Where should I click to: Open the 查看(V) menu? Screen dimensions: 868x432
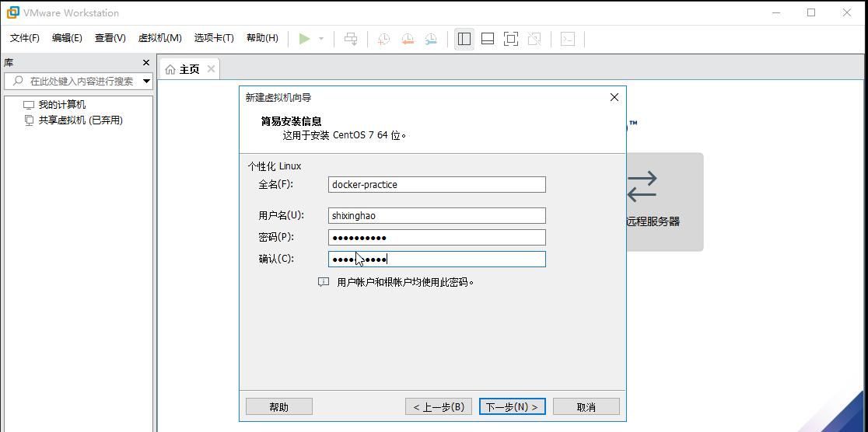click(x=110, y=38)
